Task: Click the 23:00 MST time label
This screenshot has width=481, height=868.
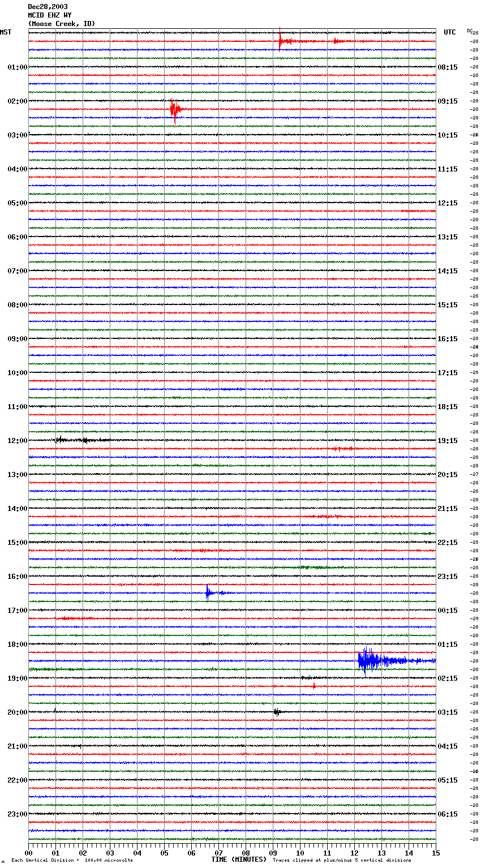Action: tap(18, 814)
